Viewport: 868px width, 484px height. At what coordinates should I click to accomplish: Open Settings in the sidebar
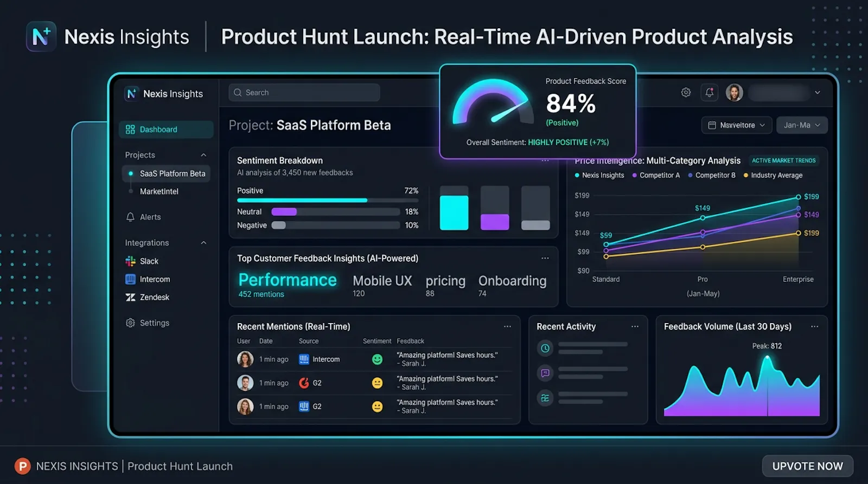[148, 323]
